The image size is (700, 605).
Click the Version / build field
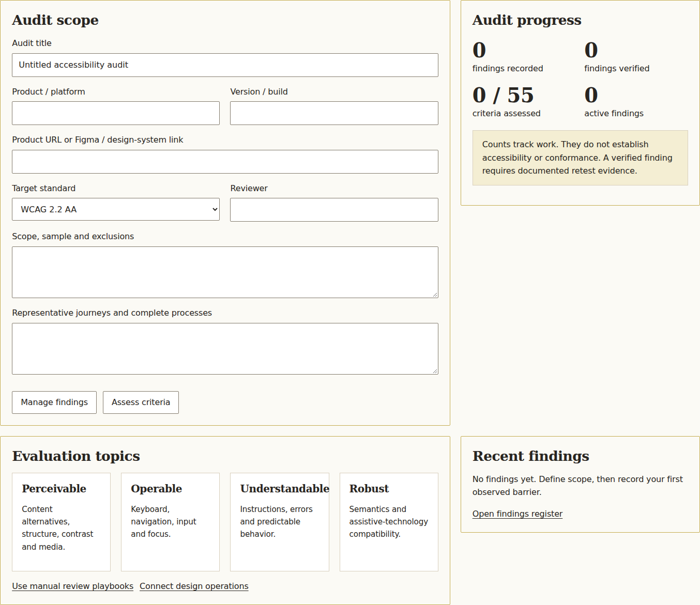pos(334,113)
